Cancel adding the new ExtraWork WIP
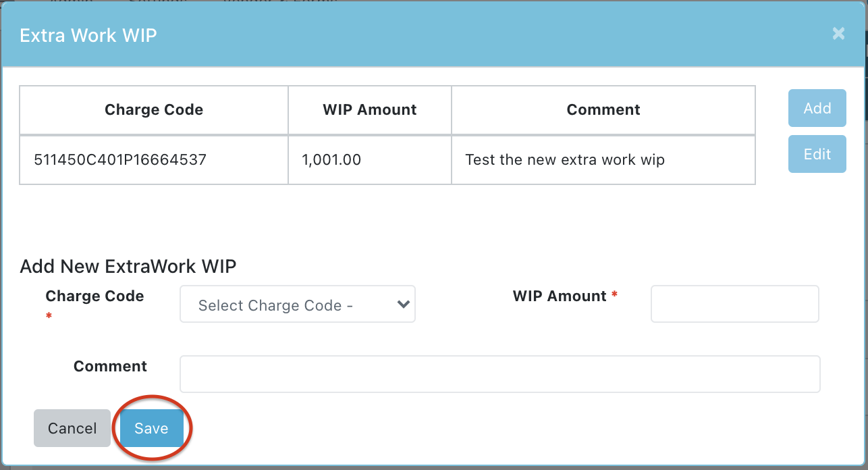 tap(72, 428)
